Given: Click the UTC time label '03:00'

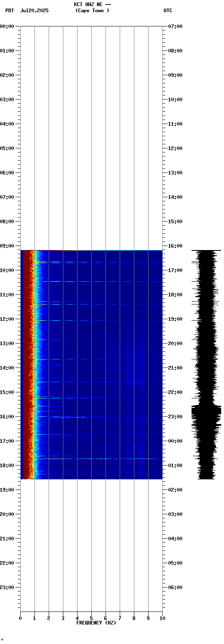Looking at the screenshot, I should point(175,514).
